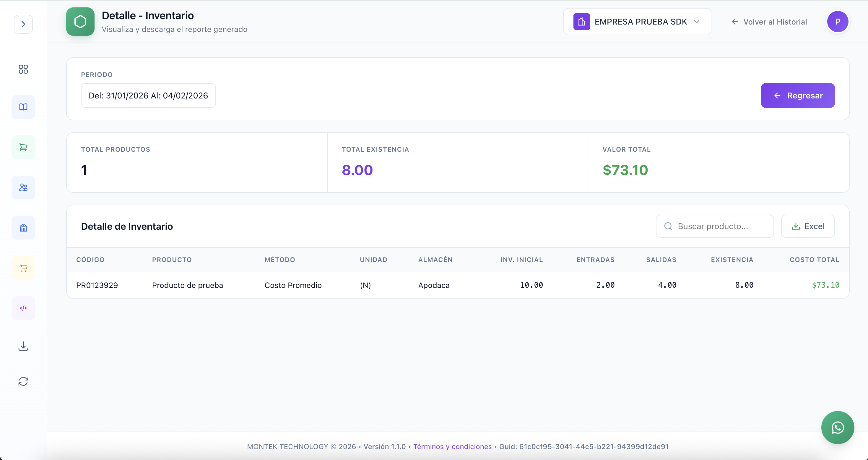The width and height of the screenshot is (868, 460).
Task: Open the WhatsApp chat floating button
Action: (x=837, y=427)
